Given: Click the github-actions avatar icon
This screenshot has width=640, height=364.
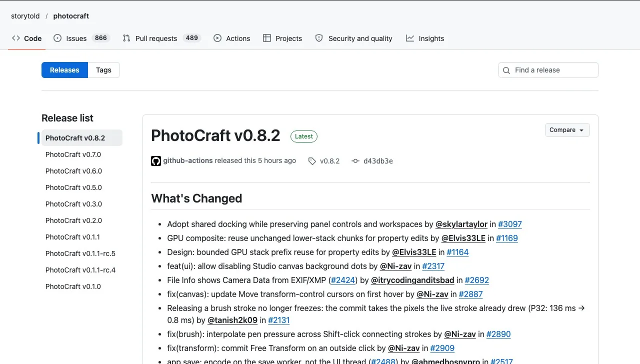Looking at the screenshot, I should [x=156, y=161].
